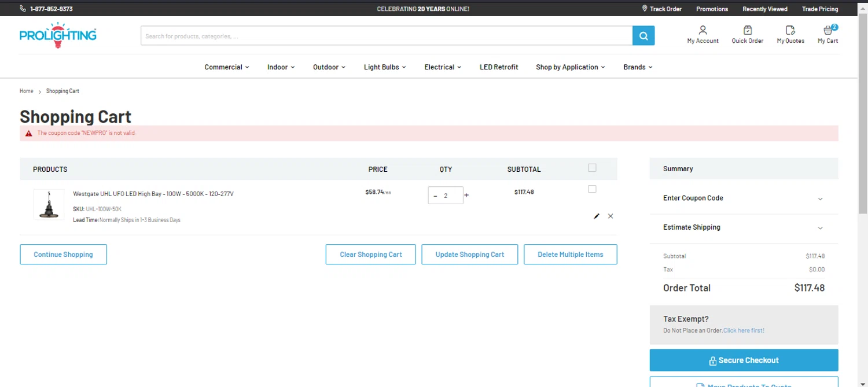Viewport: 868px width, 387px height.
Task: Click the phone icon in top bar
Action: coord(23,9)
